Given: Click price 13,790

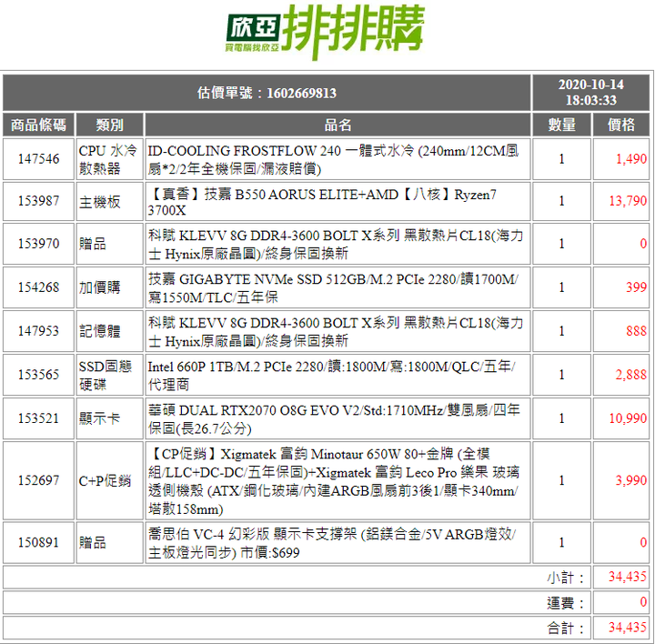Looking at the screenshot, I should click(628, 201).
